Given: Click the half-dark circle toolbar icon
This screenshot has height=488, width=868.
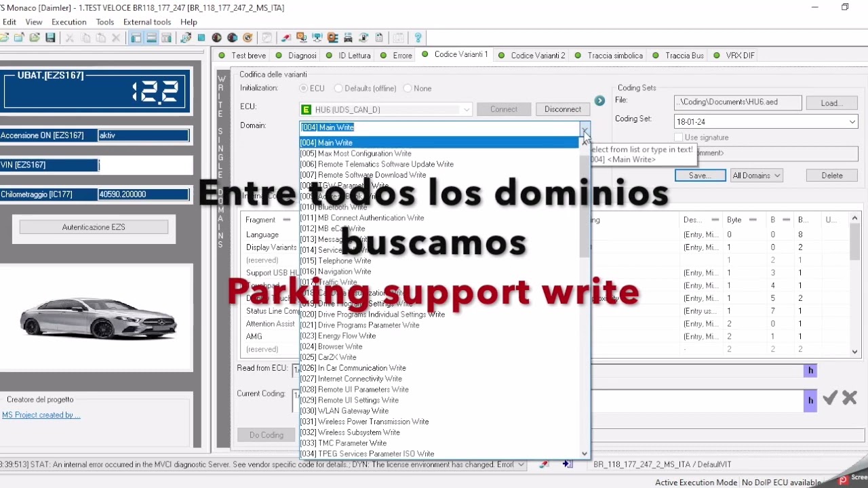Looking at the screenshot, I should click(217, 38).
